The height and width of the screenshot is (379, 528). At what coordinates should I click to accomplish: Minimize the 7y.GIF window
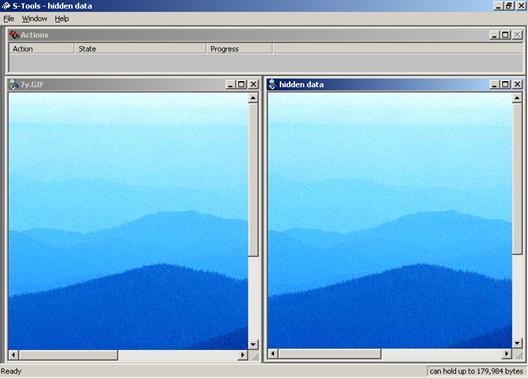pos(230,84)
